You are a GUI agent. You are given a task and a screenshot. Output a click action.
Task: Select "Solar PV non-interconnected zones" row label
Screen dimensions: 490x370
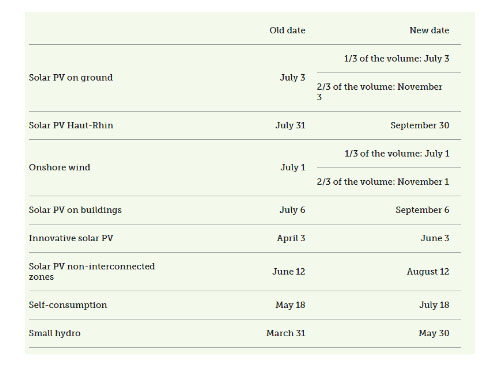coord(92,272)
